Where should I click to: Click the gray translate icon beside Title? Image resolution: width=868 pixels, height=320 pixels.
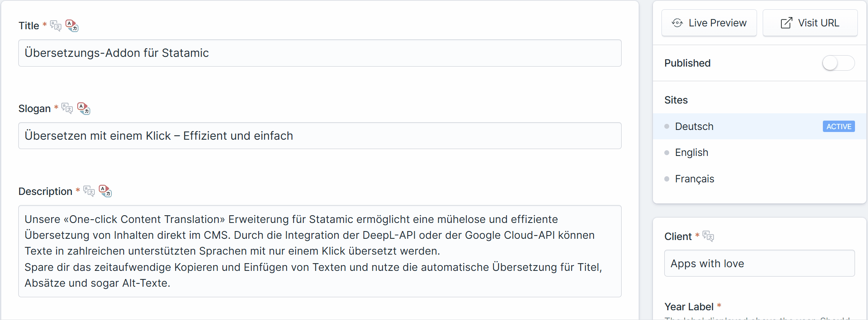point(56,26)
